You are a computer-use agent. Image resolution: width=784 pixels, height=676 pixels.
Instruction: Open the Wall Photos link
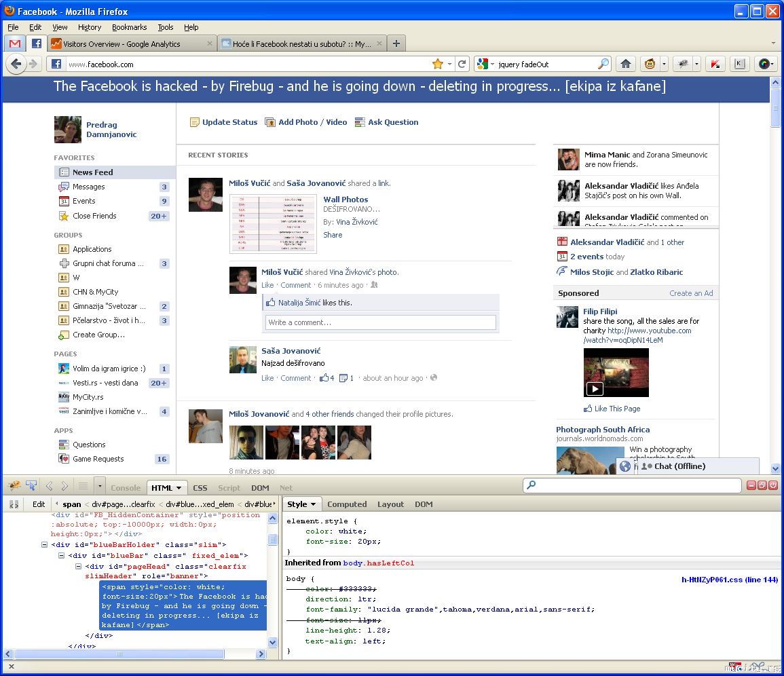coord(346,200)
